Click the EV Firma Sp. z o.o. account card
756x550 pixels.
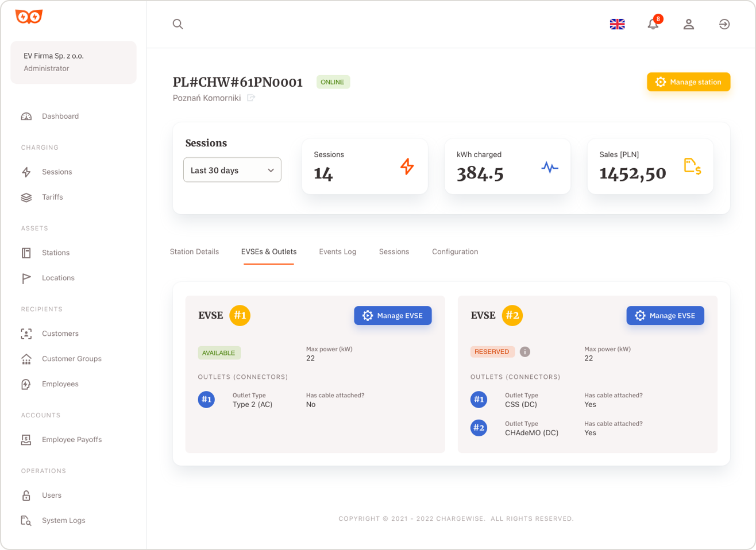click(x=74, y=62)
